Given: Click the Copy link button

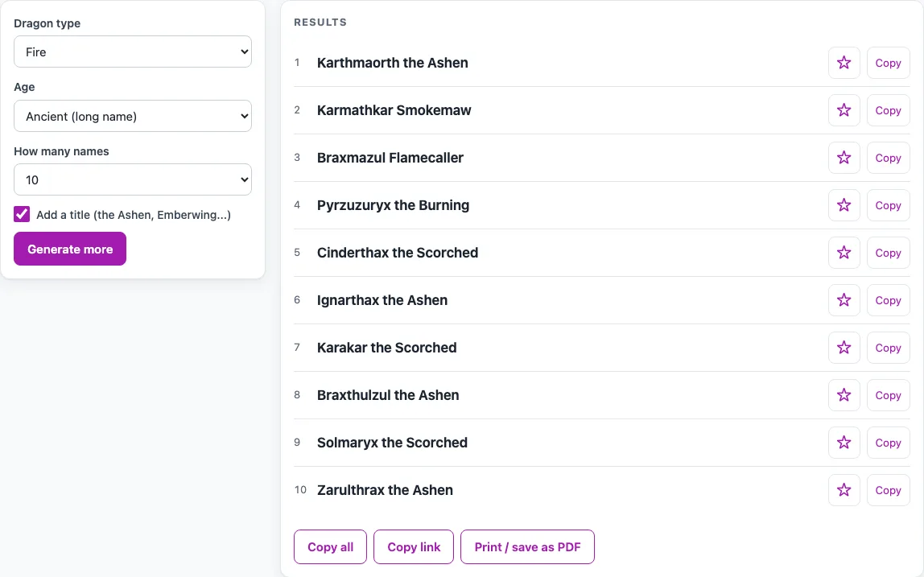Looking at the screenshot, I should pyautogui.click(x=414, y=547).
